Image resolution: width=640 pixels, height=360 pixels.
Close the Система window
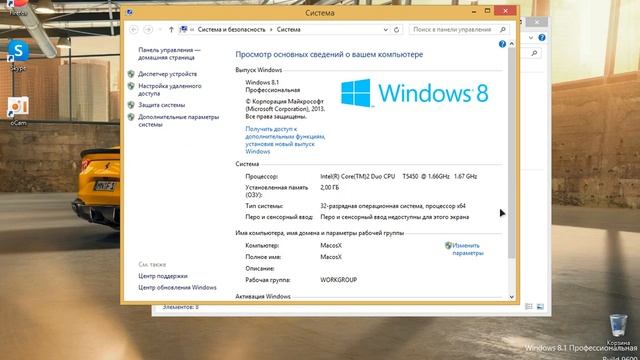click(x=505, y=11)
